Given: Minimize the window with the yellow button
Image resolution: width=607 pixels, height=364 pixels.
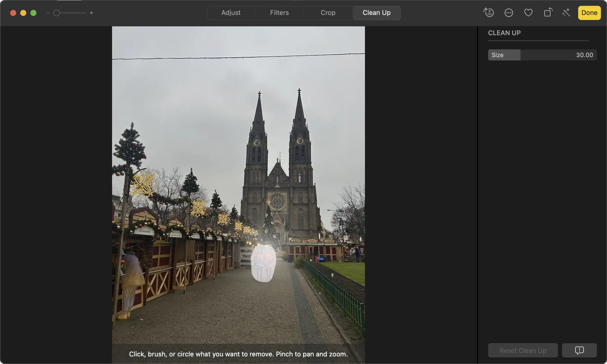Looking at the screenshot, I should [x=23, y=13].
